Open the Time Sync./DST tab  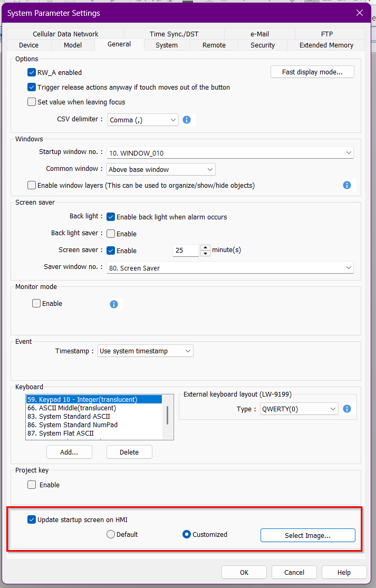pos(173,34)
